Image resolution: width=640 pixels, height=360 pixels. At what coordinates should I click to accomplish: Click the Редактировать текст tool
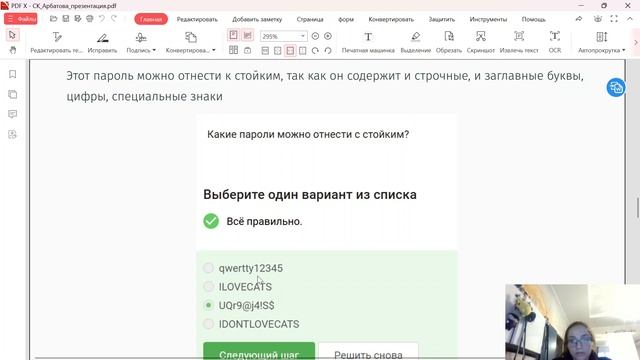click(56, 42)
